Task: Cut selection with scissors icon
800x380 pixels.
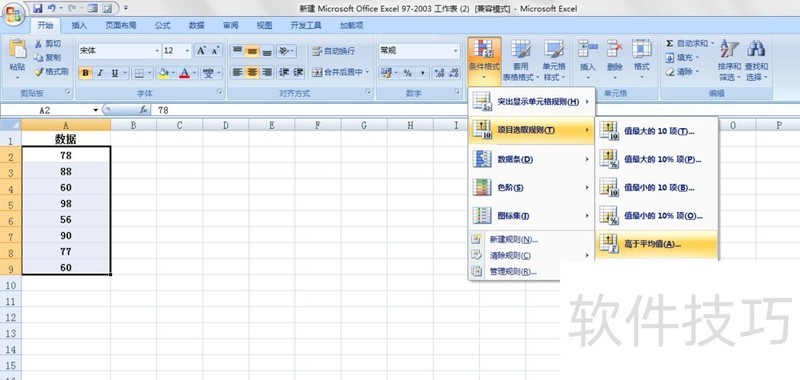Action: [x=47, y=44]
